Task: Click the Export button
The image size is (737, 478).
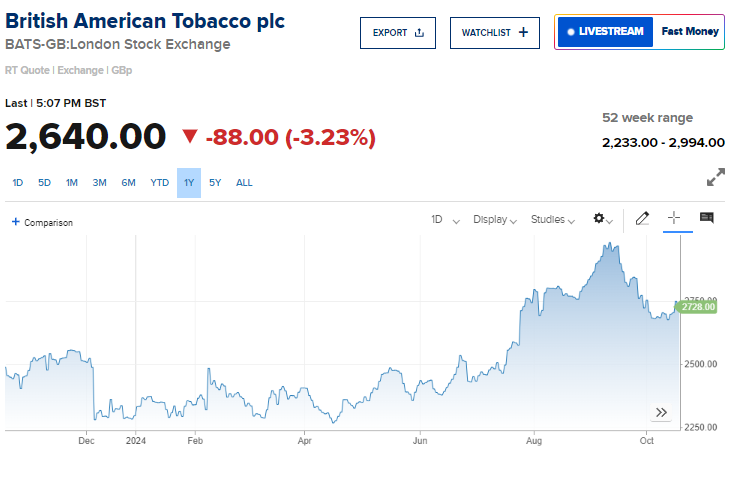Action: 398,33
